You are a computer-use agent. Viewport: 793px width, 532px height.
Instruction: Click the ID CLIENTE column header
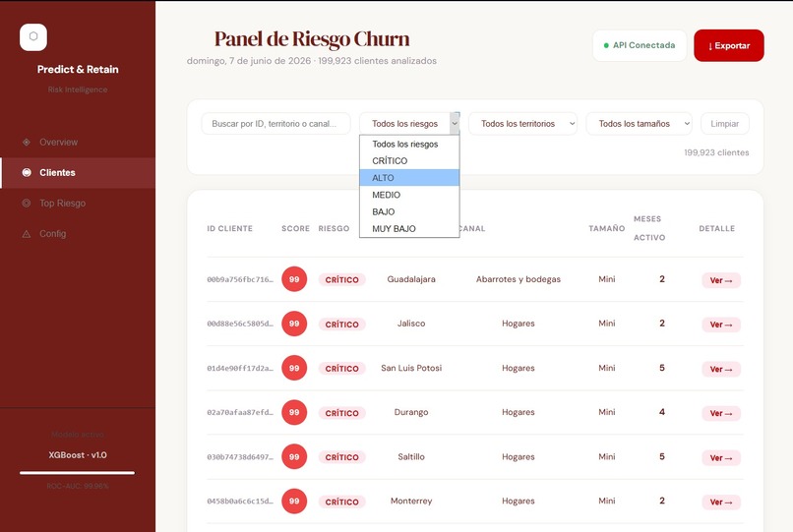pyautogui.click(x=229, y=228)
